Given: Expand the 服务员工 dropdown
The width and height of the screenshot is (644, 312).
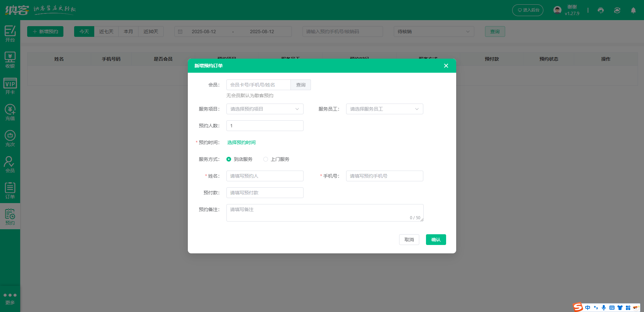Looking at the screenshot, I should tap(384, 109).
